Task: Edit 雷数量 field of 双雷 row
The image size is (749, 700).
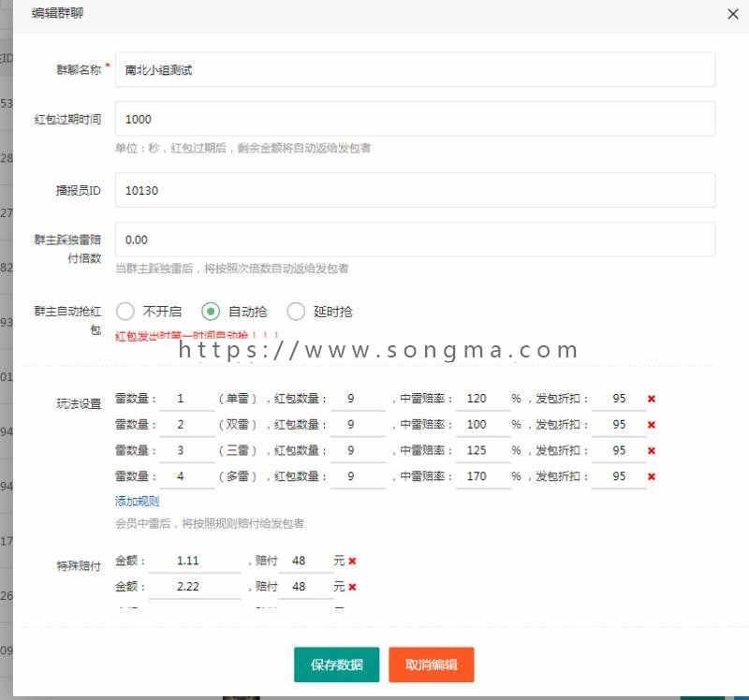Action: coord(187,425)
